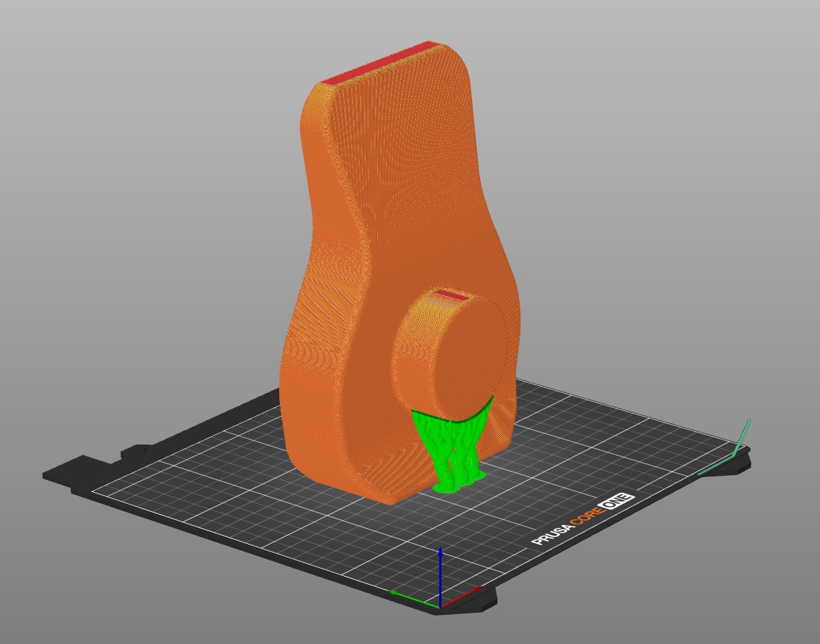
Task: Click the origin point where the axes meet
Action: point(441,605)
